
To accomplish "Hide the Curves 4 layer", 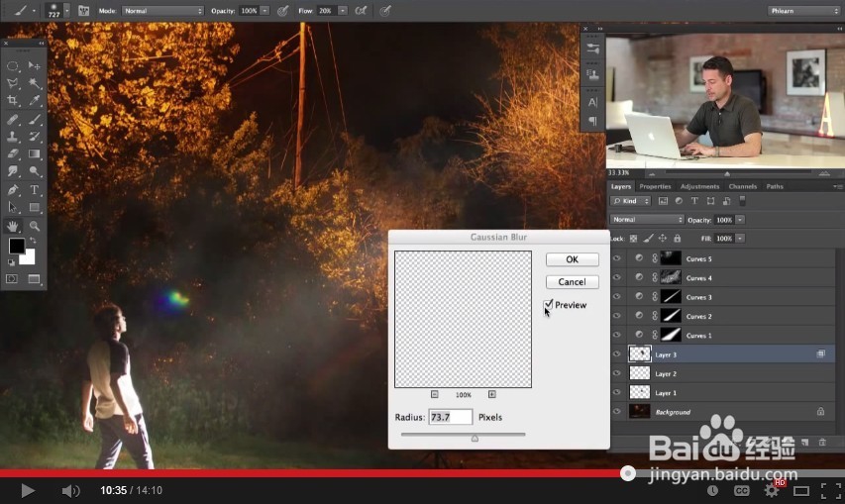I will (617, 278).
